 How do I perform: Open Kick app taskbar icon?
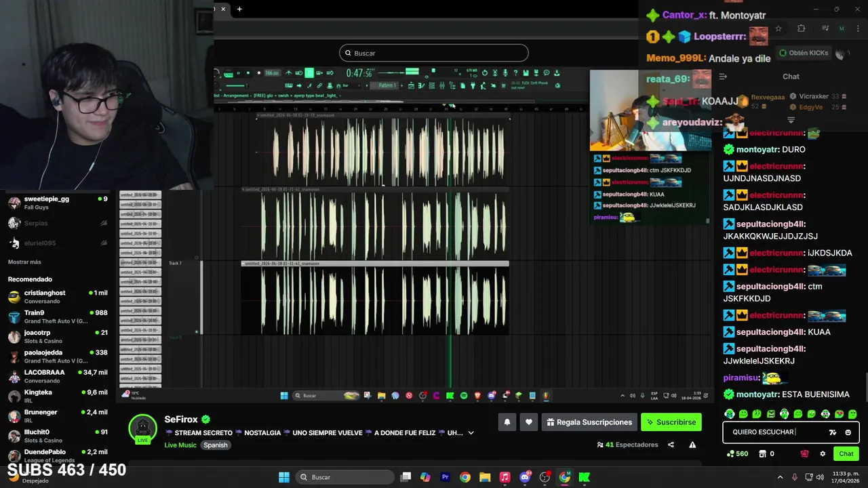584,477
